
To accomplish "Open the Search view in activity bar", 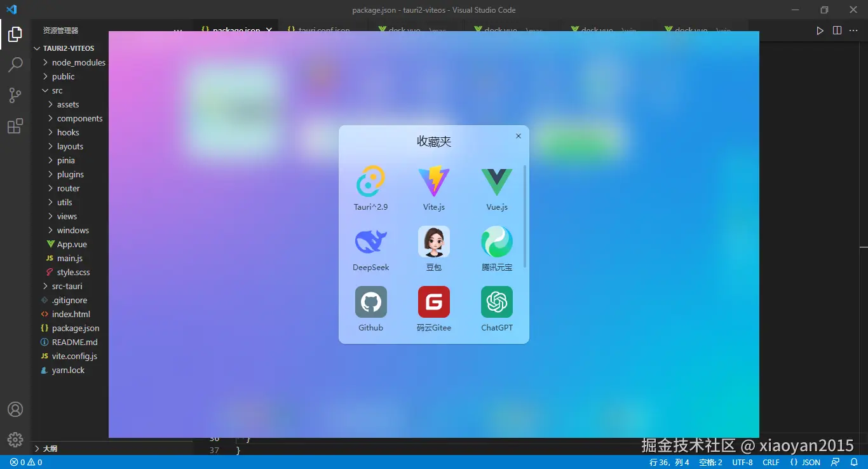I will [x=15, y=65].
